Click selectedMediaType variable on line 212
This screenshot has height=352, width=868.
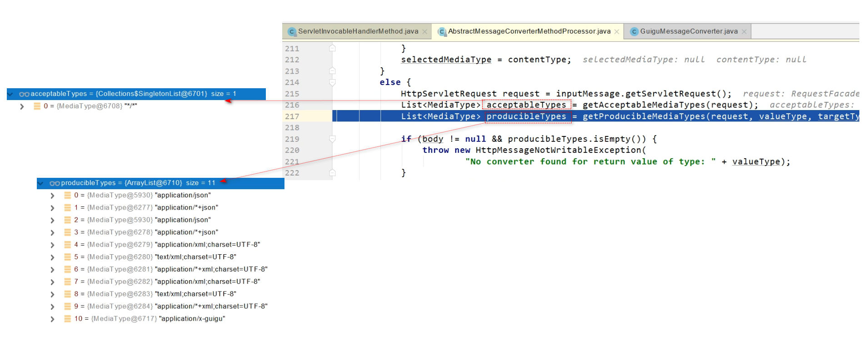(446, 60)
